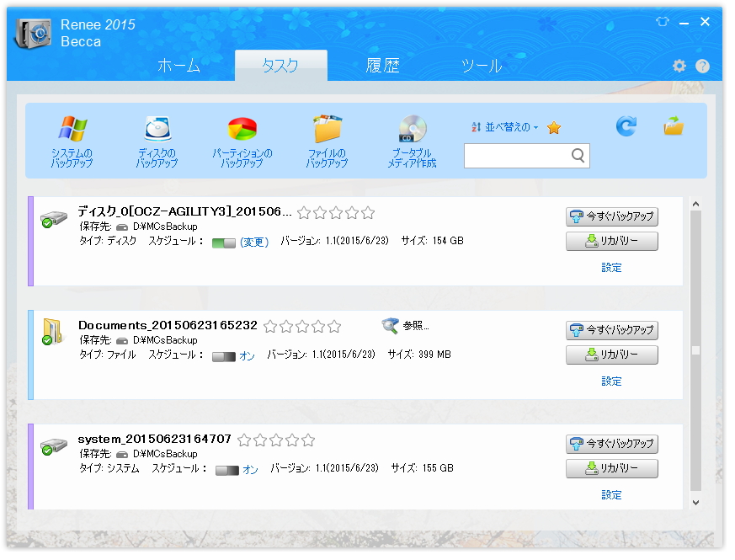Open the folder import icon
Image resolution: width=735 pixels, height=560 pixels.
(x=674, y=126)
